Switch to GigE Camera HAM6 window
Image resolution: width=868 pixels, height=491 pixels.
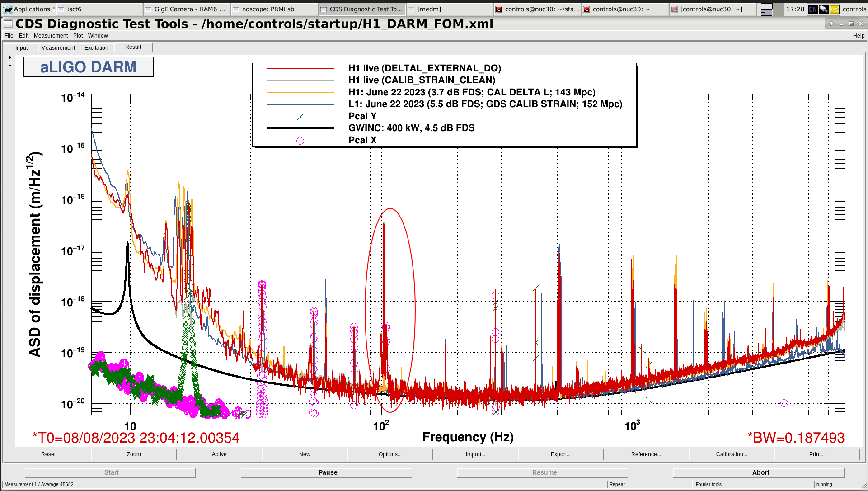point(187,9)
